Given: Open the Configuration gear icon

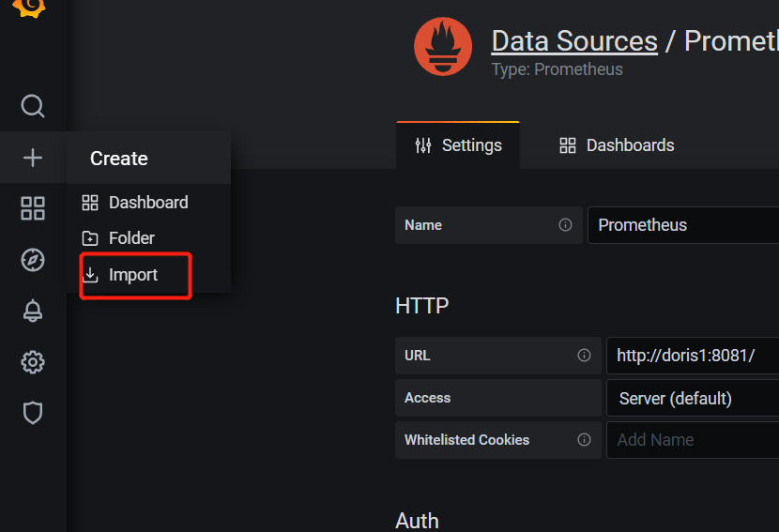Looking at the screenshot, I should click(x=33, y=362).
